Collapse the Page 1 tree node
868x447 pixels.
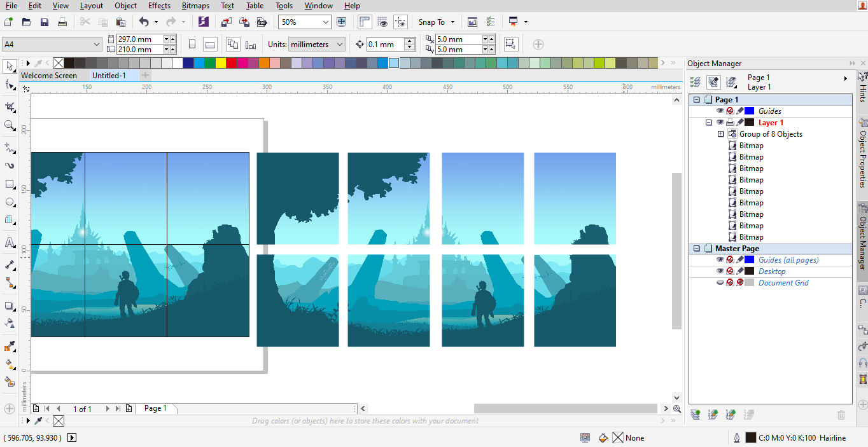click(697, 100)
